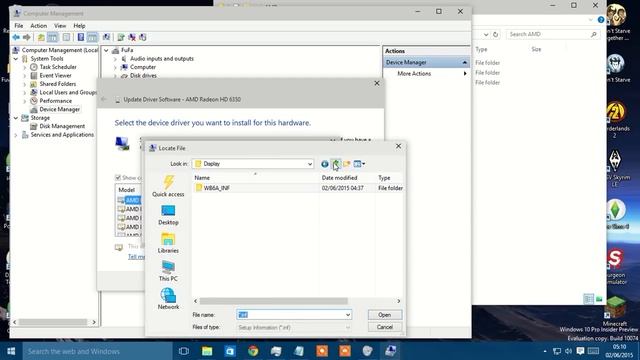Click the Search AMD box in Explorer window
The height and width of the screenshot is (360, 640).
point(552,34)
